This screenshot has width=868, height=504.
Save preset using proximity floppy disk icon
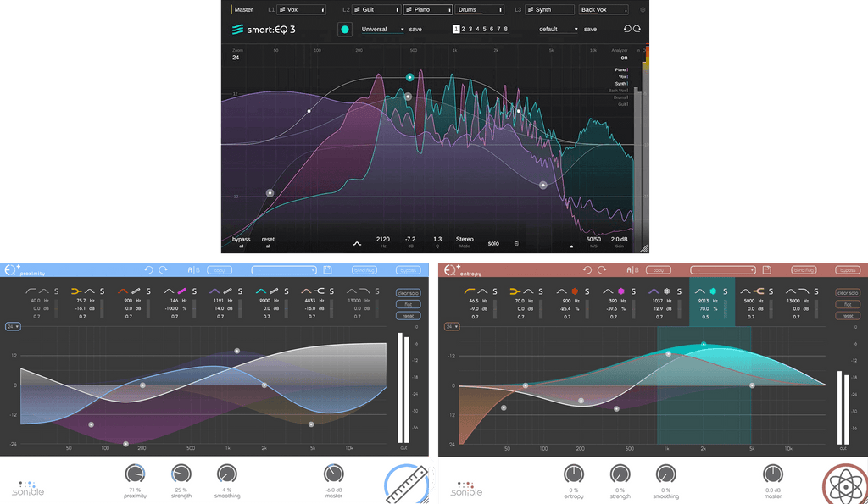328,270
